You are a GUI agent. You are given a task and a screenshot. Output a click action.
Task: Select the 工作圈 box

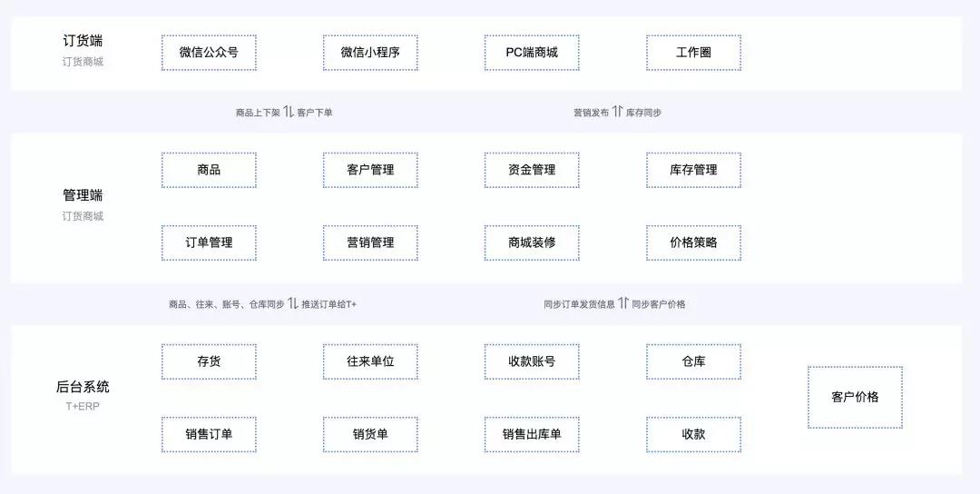click(693, 53)
